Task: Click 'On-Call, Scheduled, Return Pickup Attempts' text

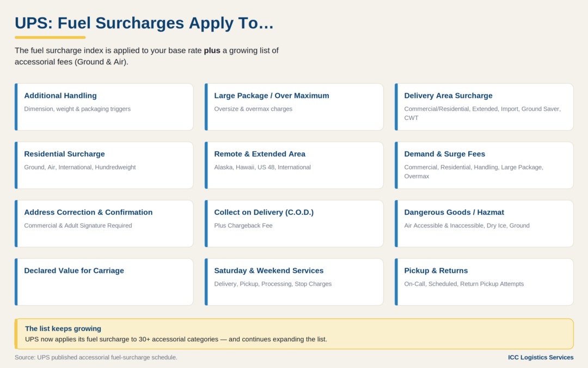Action: tap(464, 284)
